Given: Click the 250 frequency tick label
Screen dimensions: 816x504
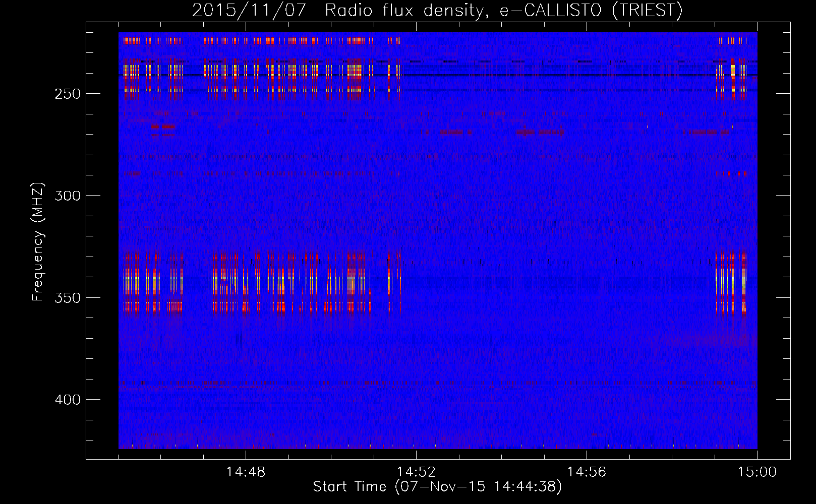Looking at the screenshot, I should [x=68, y=94].
